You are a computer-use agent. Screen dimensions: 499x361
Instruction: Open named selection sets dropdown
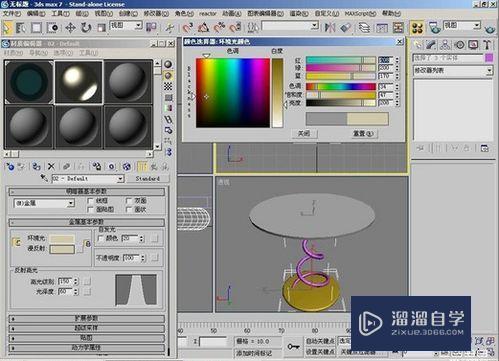pos(290,26)
